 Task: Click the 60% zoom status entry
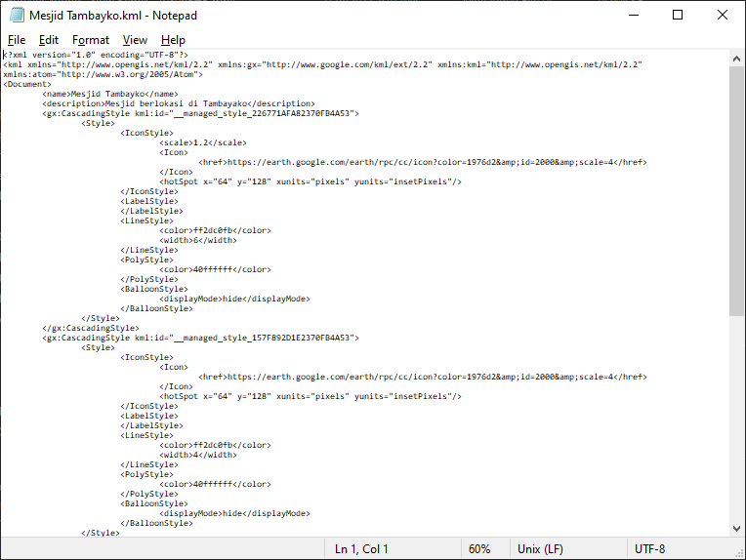pyautogui.click(x=479, y=549)
